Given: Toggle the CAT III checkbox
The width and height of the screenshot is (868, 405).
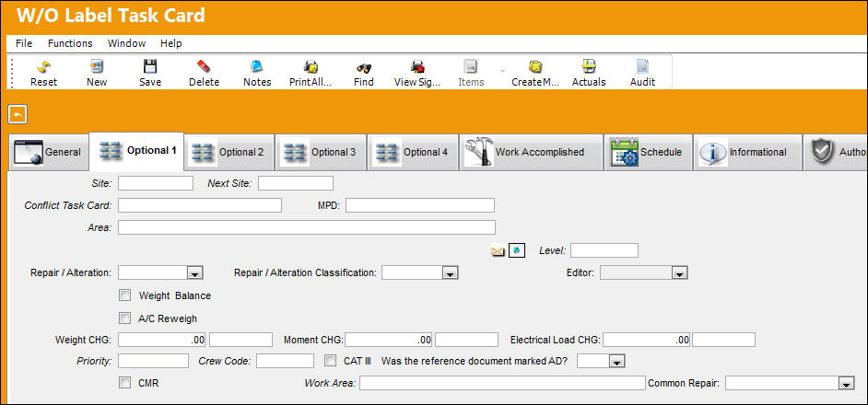Looking at the screenshot, I should point(331,361).
